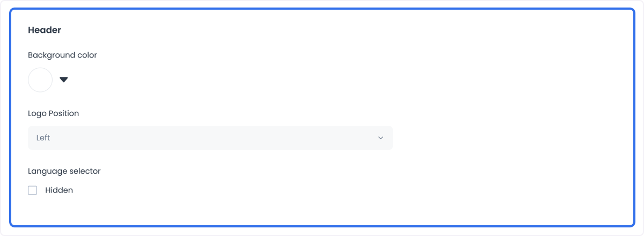Viewport: 644px width, 236px height.
Task: Click the small down chevron icon
Action: [380, 138]
